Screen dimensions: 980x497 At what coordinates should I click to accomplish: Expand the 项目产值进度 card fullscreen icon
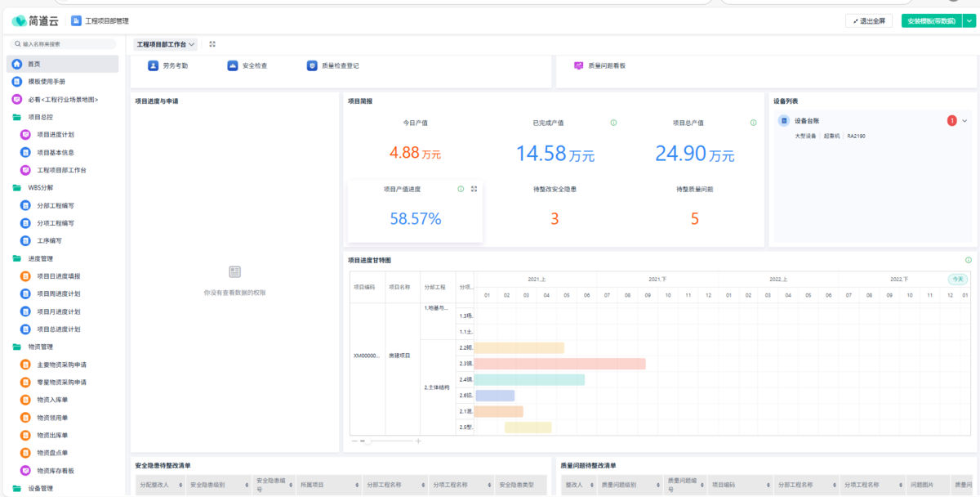pyautogui.click(x=474, y=189)
